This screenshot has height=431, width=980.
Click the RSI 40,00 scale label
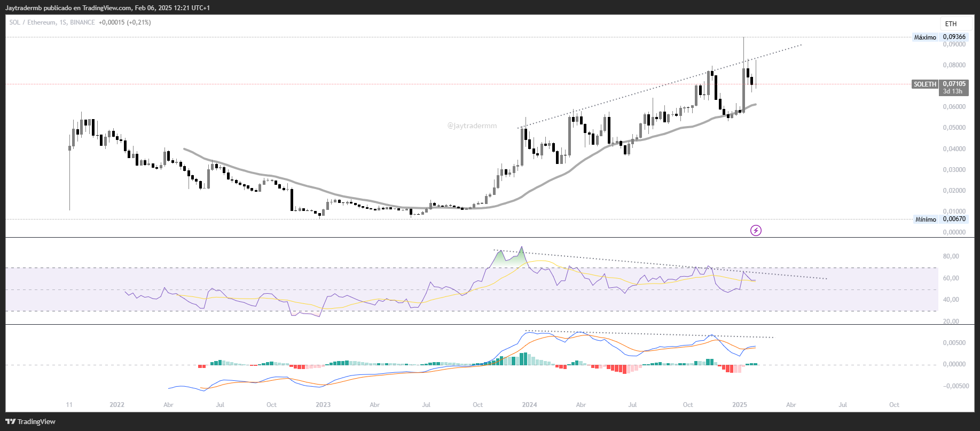(x=951, y=300)
